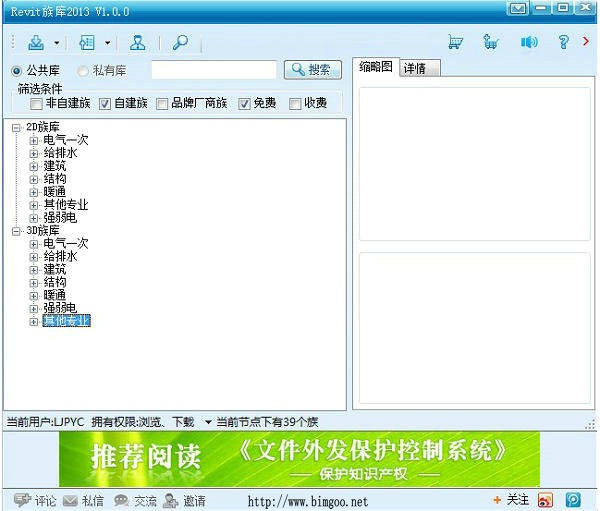The height and width of the screenshot is (511, 600).
Task: Open help via the question mark icon
Action: pos(563,43)
